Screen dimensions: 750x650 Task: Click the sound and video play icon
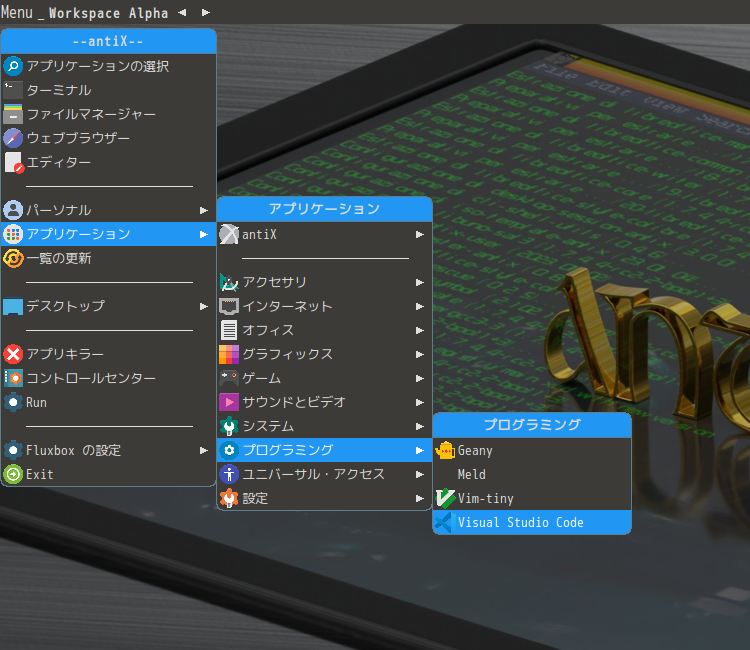click(229, 402)
